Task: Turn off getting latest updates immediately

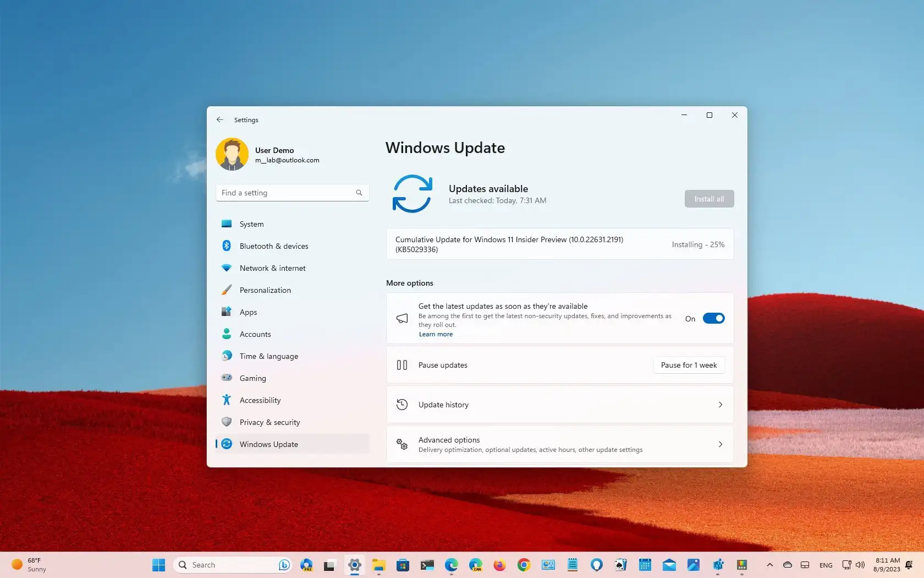Action: pos(713,318)
